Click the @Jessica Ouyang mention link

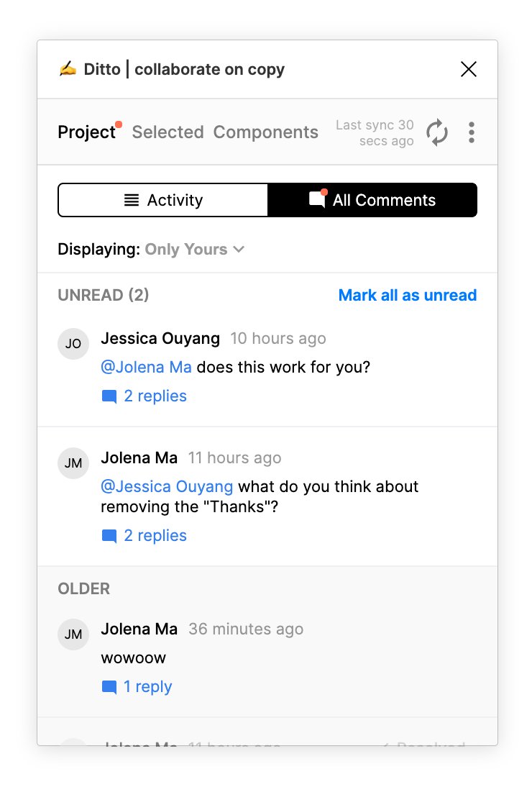click(x=167, y=486)
